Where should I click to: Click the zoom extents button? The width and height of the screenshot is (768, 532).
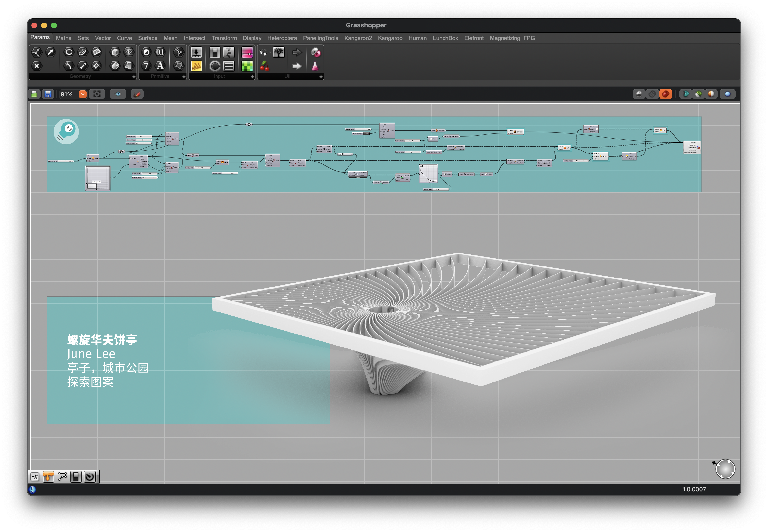[97, 94]
